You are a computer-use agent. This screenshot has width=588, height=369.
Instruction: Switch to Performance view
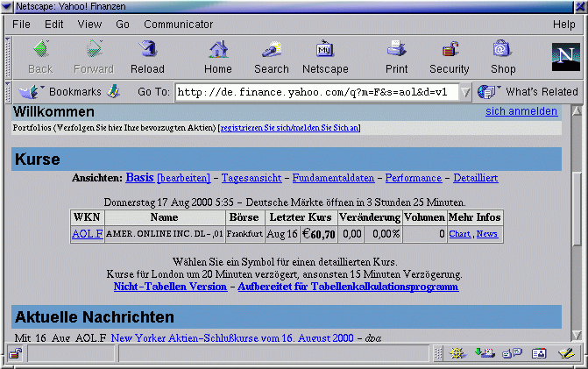point(414,178)
